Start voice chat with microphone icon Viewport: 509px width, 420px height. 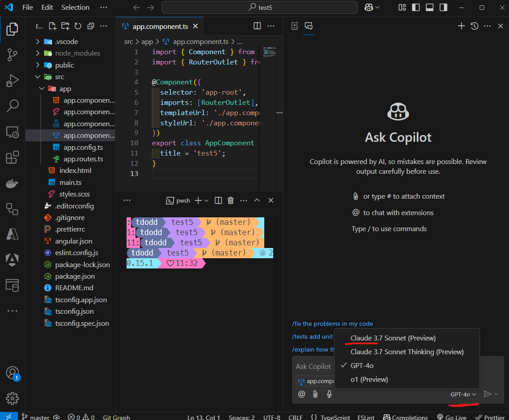tap(329, 394)
